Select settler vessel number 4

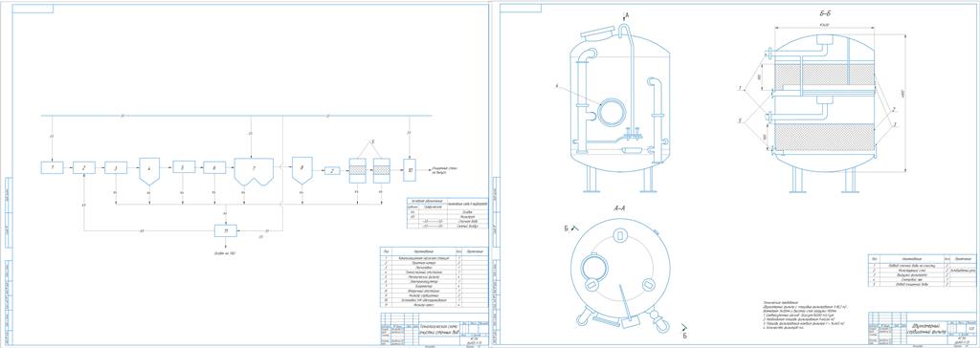(x=149, y=171)
